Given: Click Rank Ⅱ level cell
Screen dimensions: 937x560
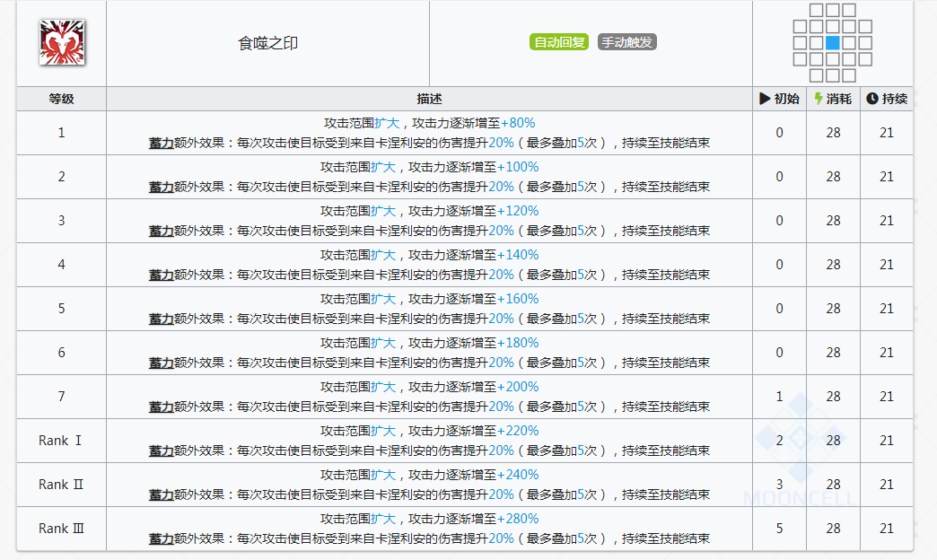Looking at the screenshot, I should click(x=62, y=485).
